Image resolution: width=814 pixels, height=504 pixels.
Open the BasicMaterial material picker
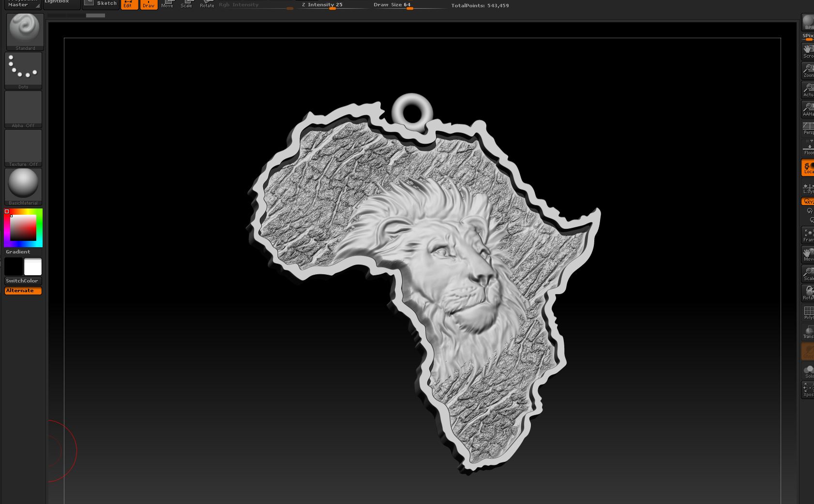pyautogui.click(x=23, y=186)
